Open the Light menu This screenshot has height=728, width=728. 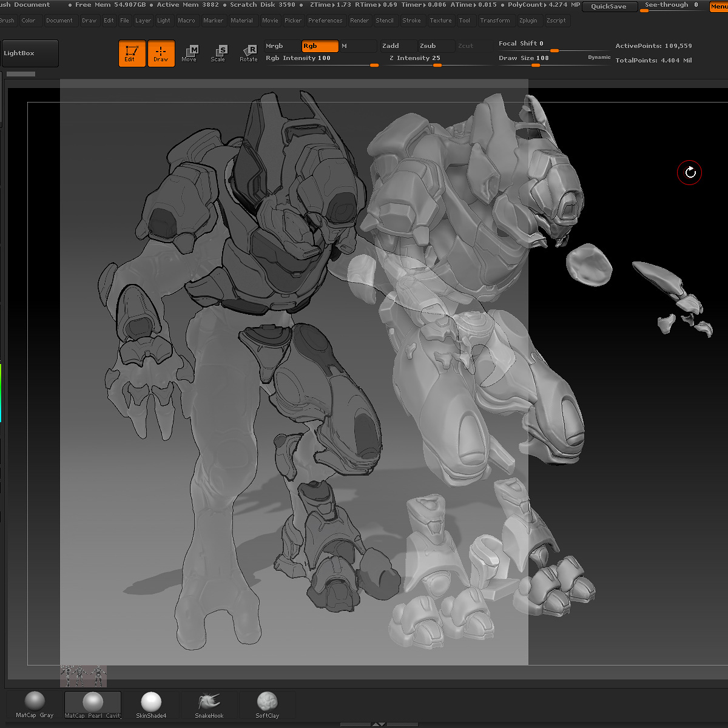pyautogui.click(x=164, y=21)
